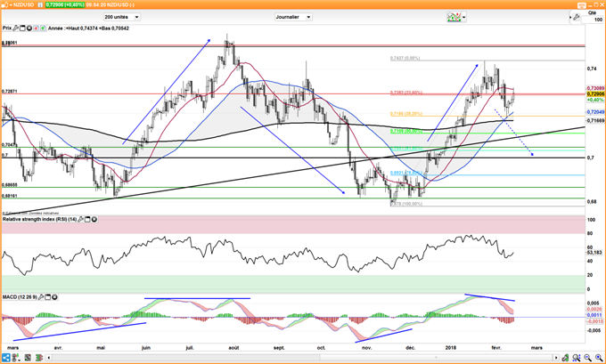Click the horizontal scrollbar right arrow
Image resolution: width=606 pixels, height=364 pixels.
(x=555, y=358)
